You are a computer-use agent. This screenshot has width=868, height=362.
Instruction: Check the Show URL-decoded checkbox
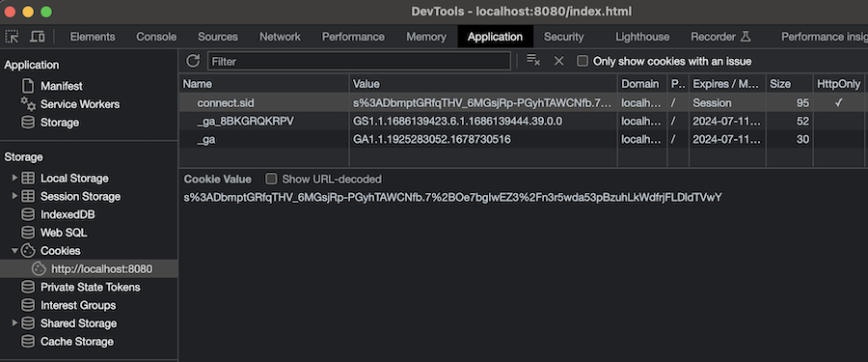pyautogui.click(x=271, y=179)
